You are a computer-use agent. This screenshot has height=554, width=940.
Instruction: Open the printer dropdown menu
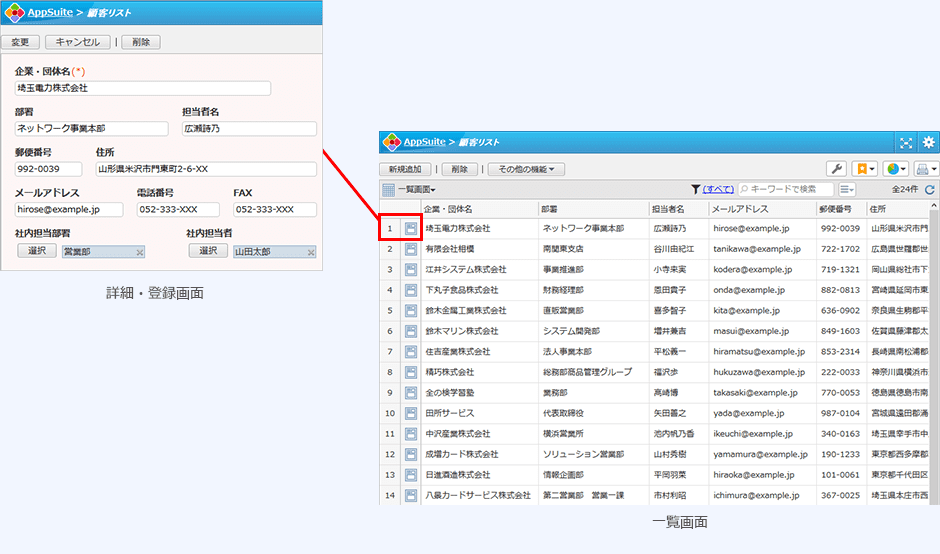(x=926, y=170)
